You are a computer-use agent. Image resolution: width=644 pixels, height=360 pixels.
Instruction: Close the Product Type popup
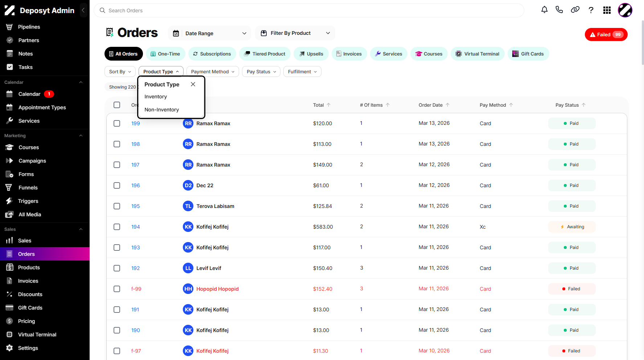pos(193,84)
